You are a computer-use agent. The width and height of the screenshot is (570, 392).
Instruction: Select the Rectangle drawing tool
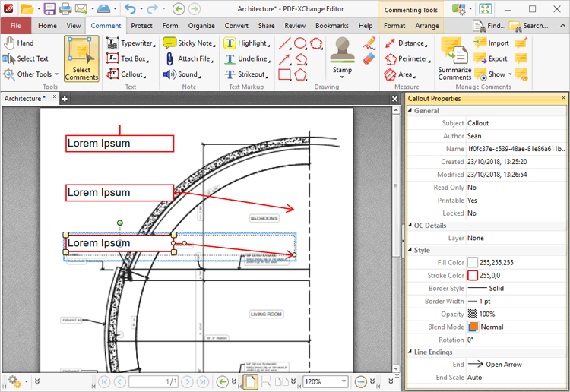tap(284, 74)
